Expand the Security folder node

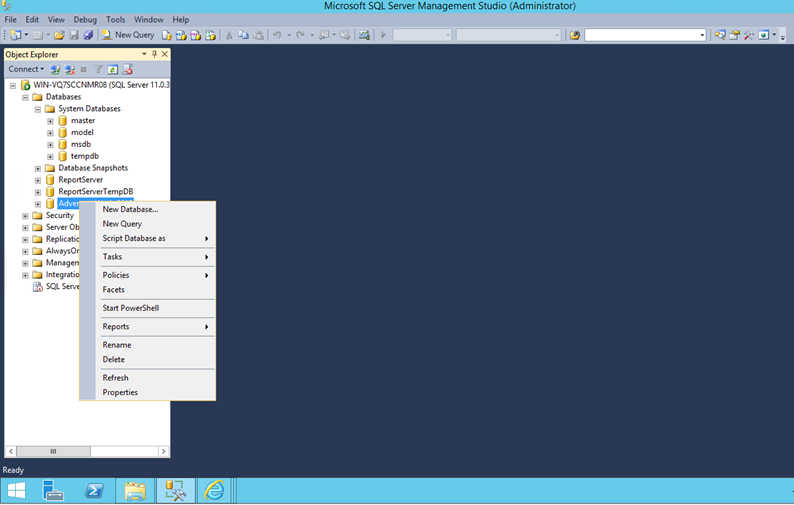click(x=25, y=216)
